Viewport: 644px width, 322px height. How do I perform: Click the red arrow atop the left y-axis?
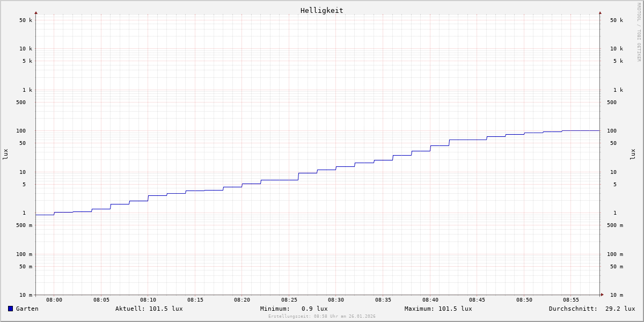click(x=36, y=12)
